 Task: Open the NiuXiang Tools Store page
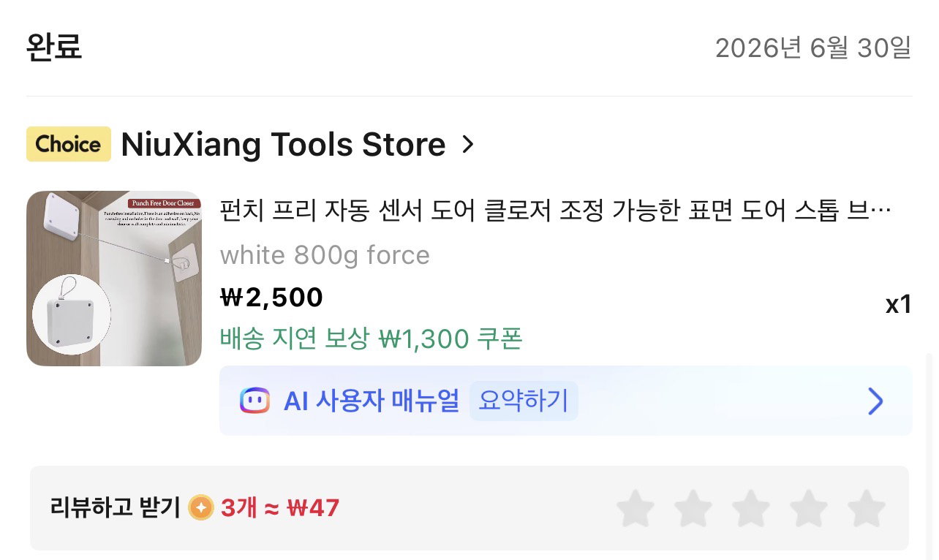283,145
